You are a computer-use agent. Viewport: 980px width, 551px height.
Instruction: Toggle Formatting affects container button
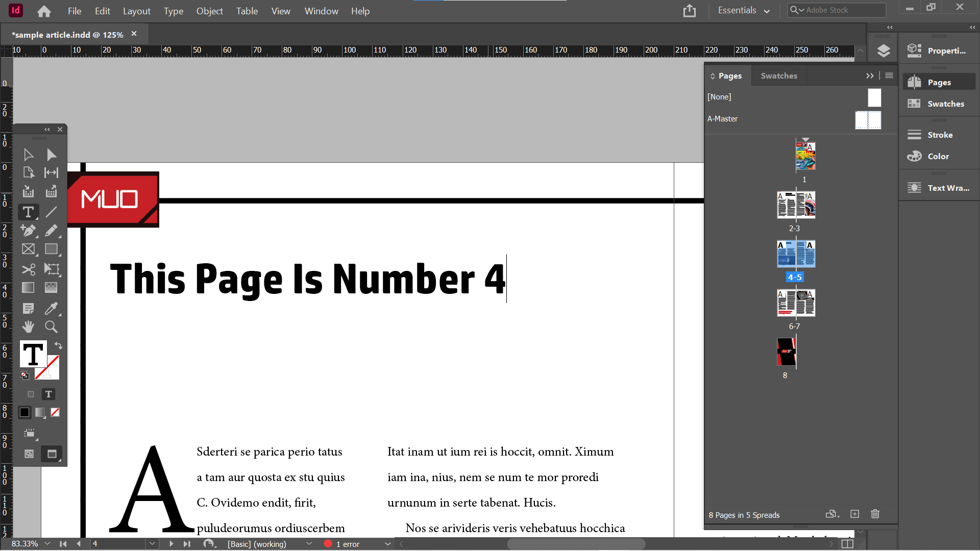31,394
